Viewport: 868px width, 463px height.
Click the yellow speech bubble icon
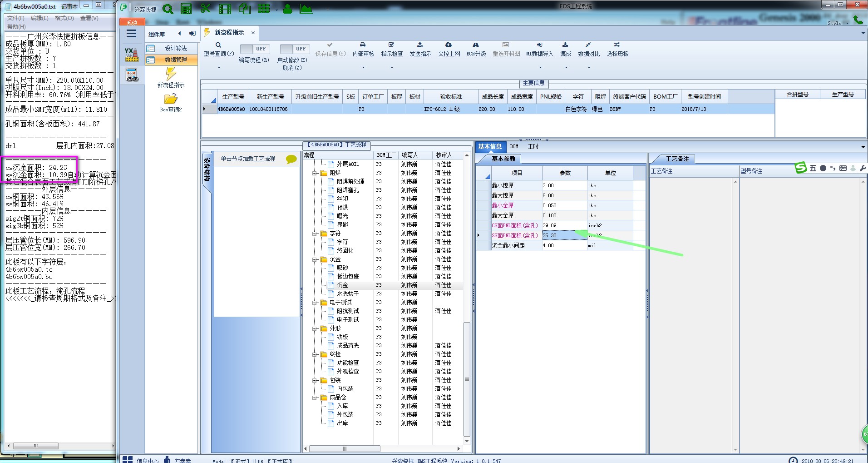291,159
